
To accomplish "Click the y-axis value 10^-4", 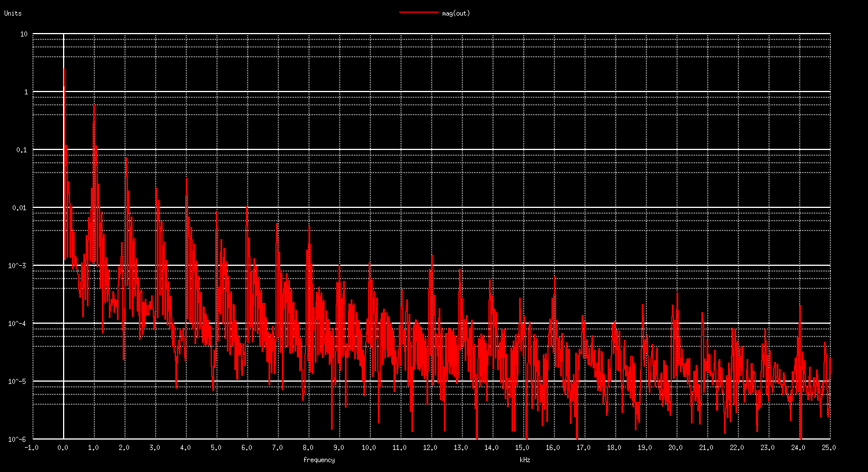I will point(19,324).
